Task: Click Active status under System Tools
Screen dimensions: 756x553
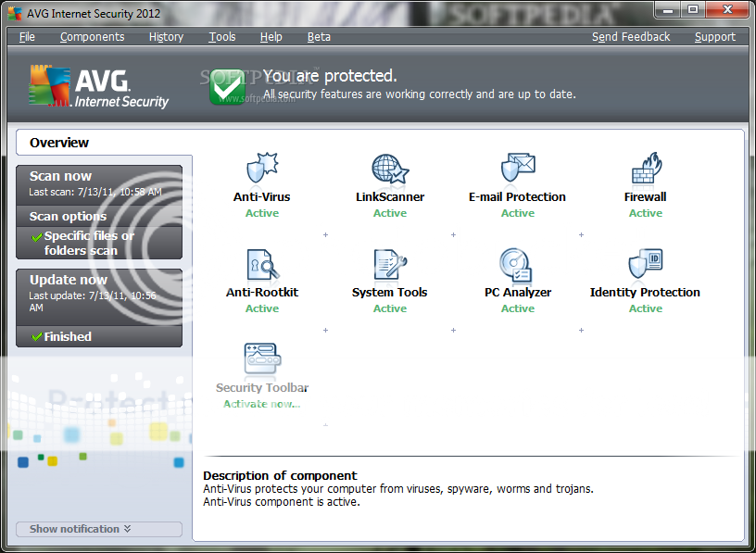Action: (390, 308)
